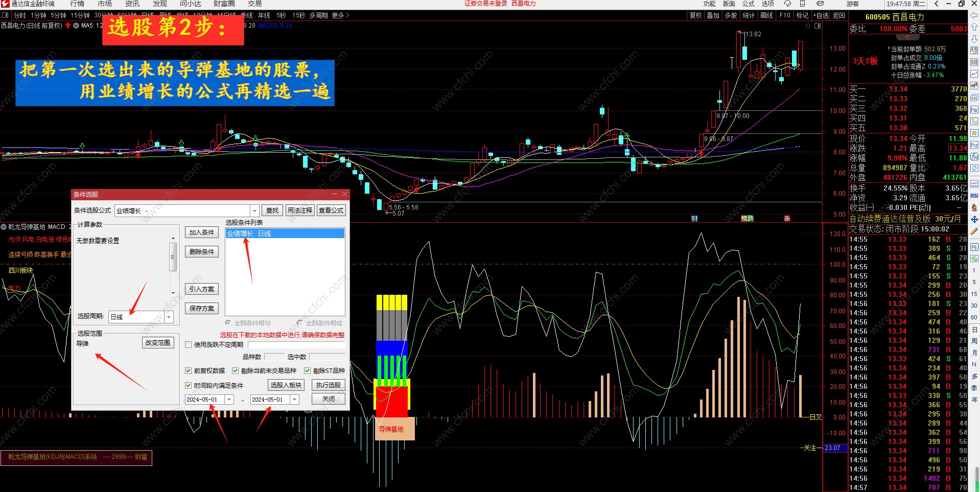
Task: Click the 删除条件 button
Action: coord(202,251)
